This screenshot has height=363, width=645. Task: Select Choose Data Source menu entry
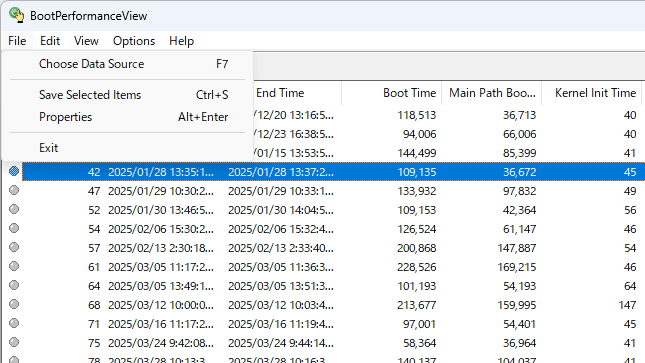click(128, 64)
